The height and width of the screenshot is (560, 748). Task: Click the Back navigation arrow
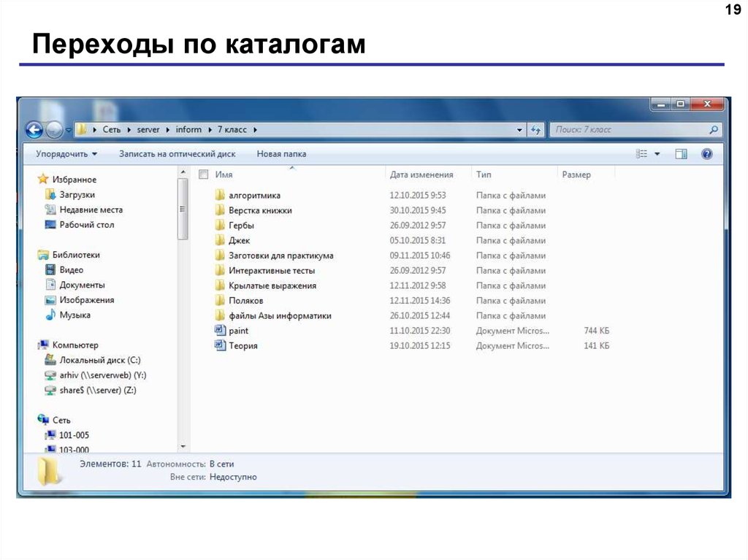click(x=34, y=129)
